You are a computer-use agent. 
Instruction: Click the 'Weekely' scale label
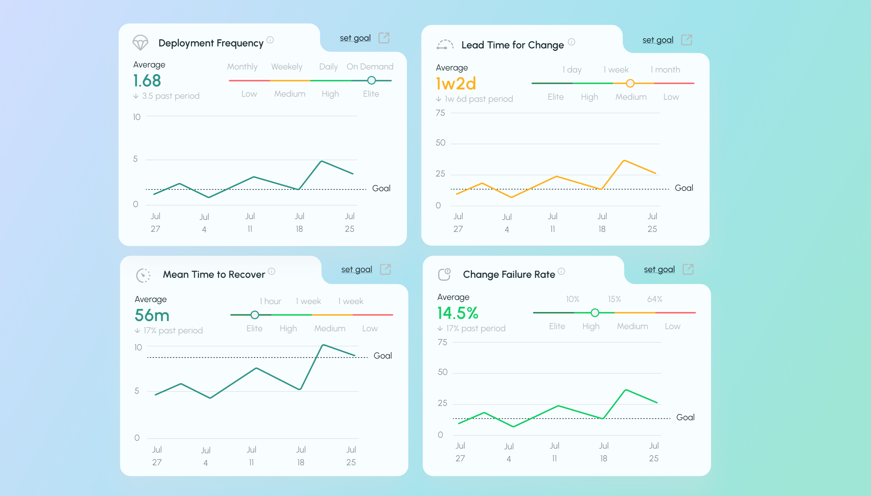[287, 67]
